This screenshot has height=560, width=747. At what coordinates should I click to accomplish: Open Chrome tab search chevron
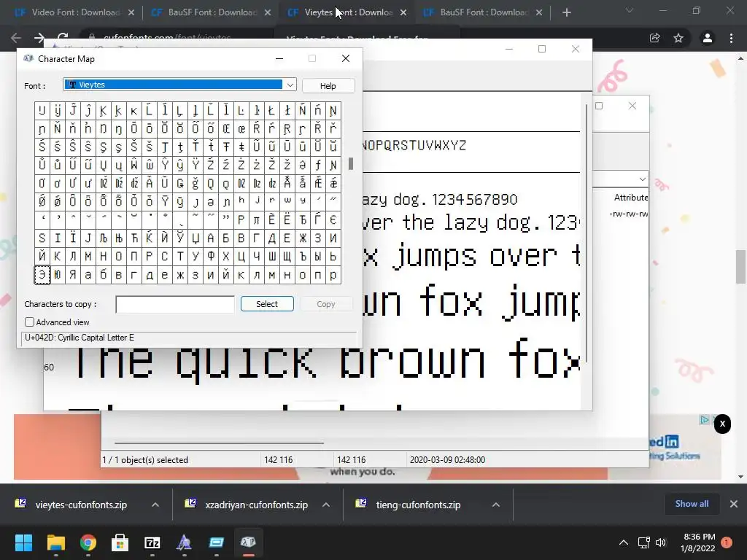point(630,10)
